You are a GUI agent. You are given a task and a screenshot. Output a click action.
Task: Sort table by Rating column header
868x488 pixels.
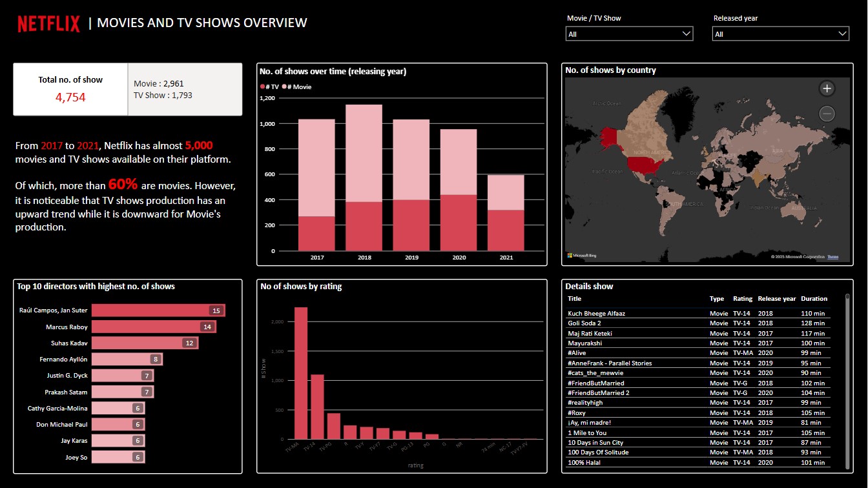[x=742, y=299]
